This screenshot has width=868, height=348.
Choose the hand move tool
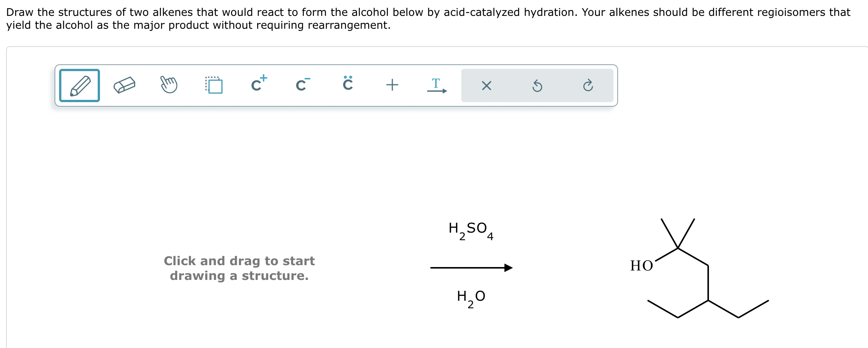(169, 85)
